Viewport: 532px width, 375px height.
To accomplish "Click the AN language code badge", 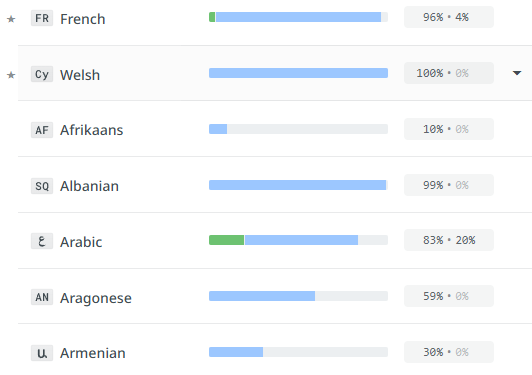I will (42, 297).
